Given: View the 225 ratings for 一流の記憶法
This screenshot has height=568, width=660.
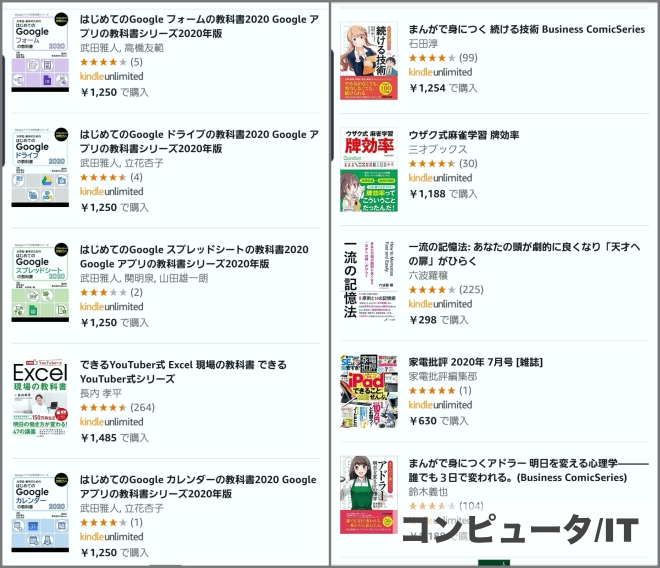Looking at the screenshot, I should (x=471, y=290).
